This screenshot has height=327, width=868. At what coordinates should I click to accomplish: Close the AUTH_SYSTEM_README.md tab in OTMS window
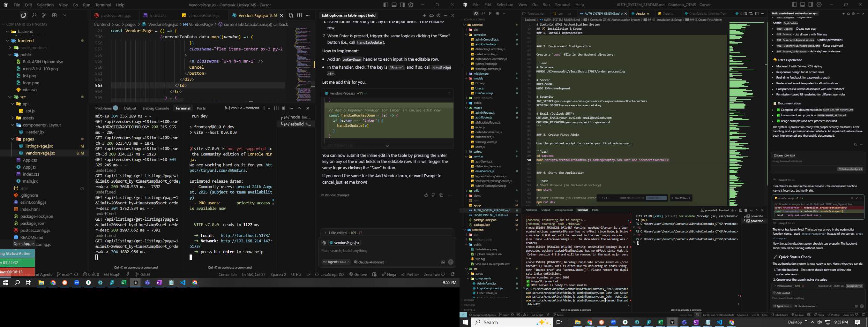(x=626, y=14)
